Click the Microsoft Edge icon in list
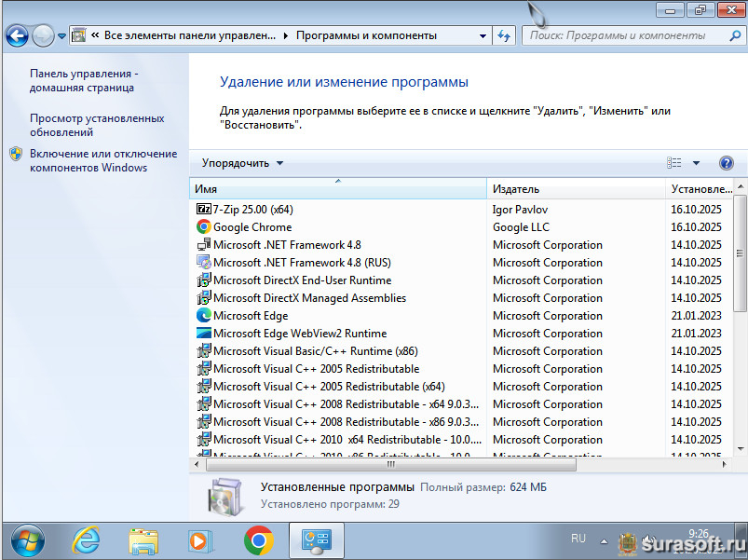This screenshot has height=560, width=748. pos(204,316)
